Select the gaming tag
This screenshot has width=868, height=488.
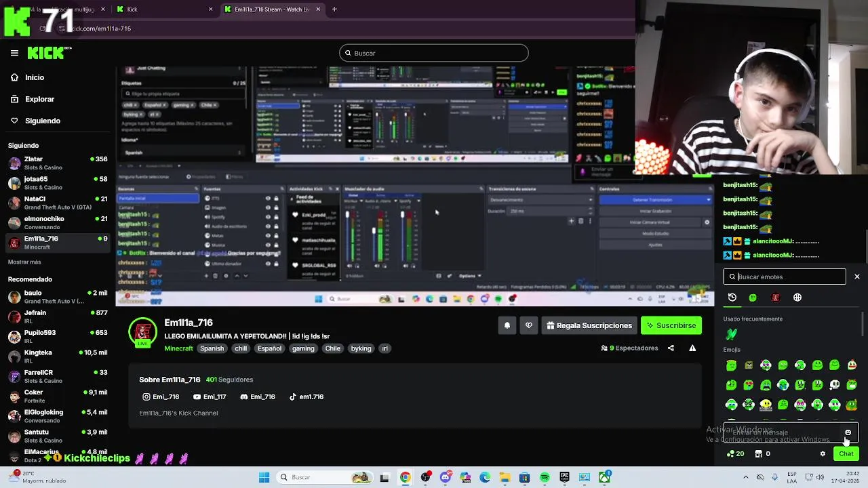pyautogui.click(x=303, y=348)
